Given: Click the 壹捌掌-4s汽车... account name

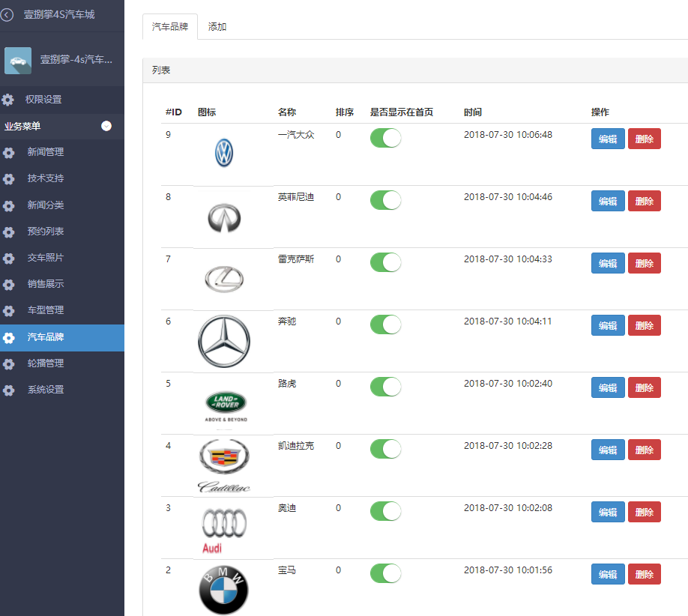Looking at the screenshot, I should pyautogui.click(x=76, y=60).
